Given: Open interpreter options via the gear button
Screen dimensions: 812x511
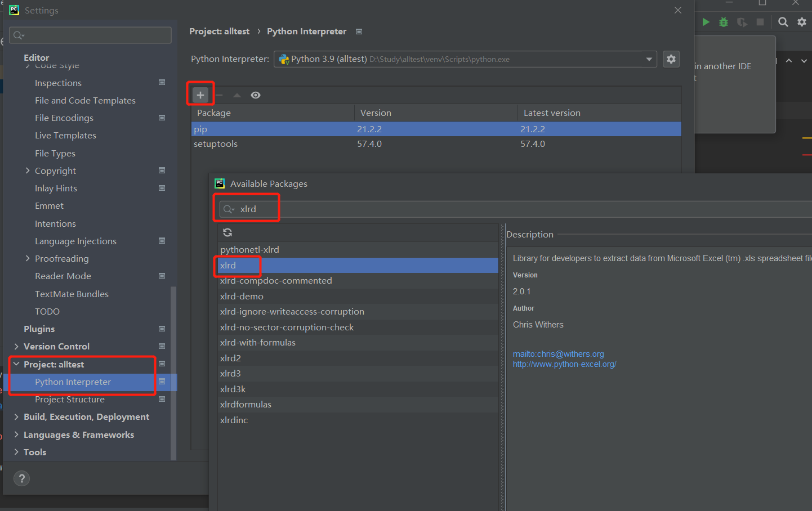Looking at the screenshot, I should click(x=671, y=59).
